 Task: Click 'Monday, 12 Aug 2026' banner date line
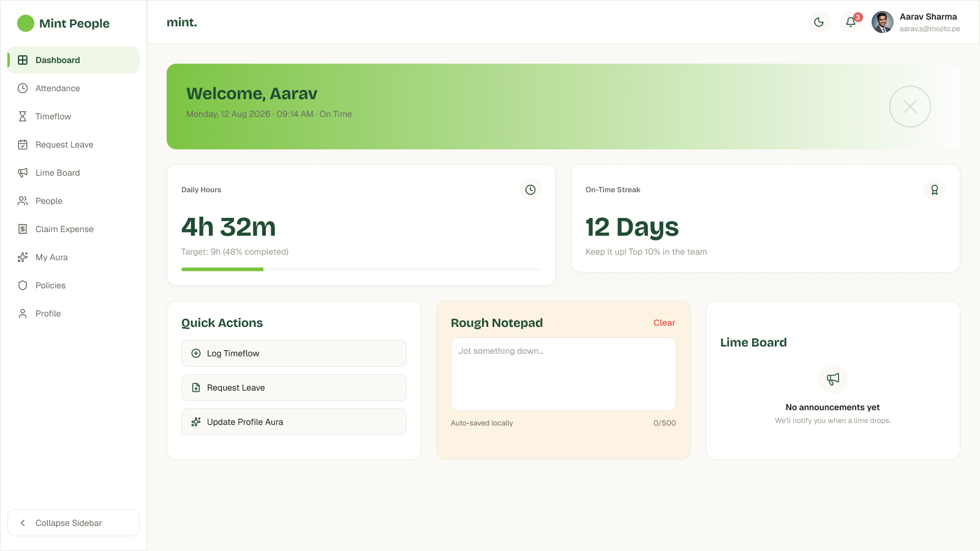[x=269, y=114]
